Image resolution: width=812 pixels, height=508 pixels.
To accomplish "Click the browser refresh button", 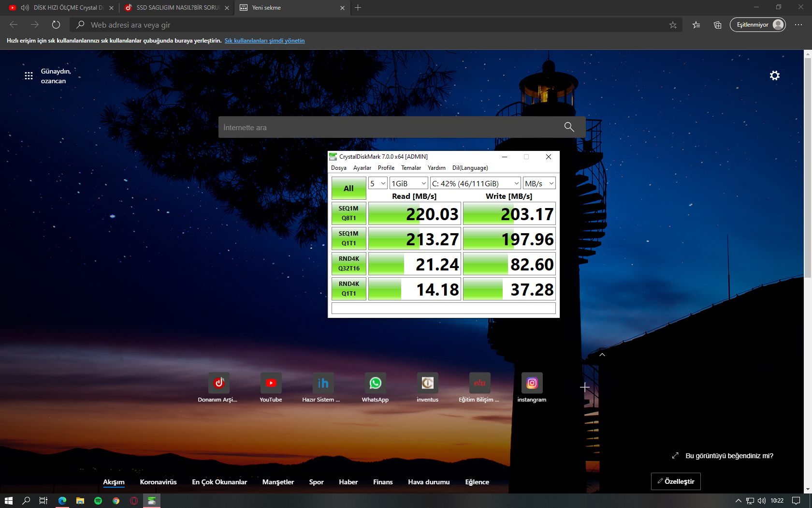I will [x=56, y=25].
